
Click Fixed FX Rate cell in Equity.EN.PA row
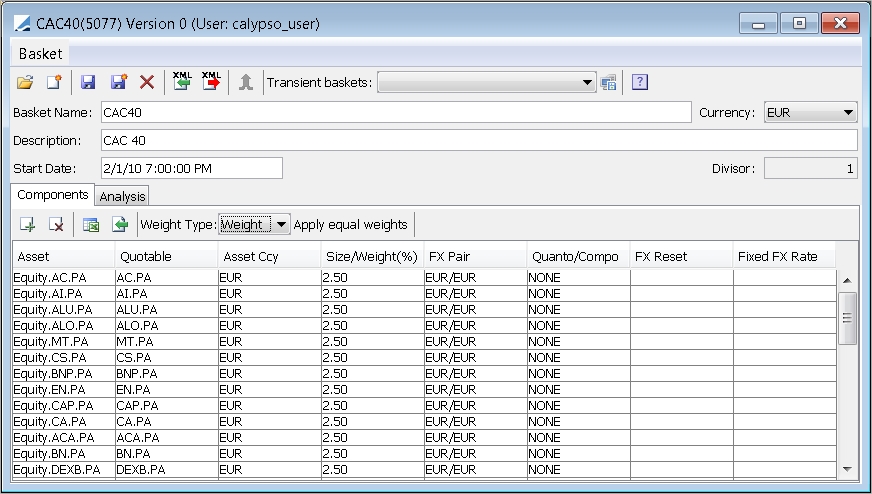tap(784, 390)
